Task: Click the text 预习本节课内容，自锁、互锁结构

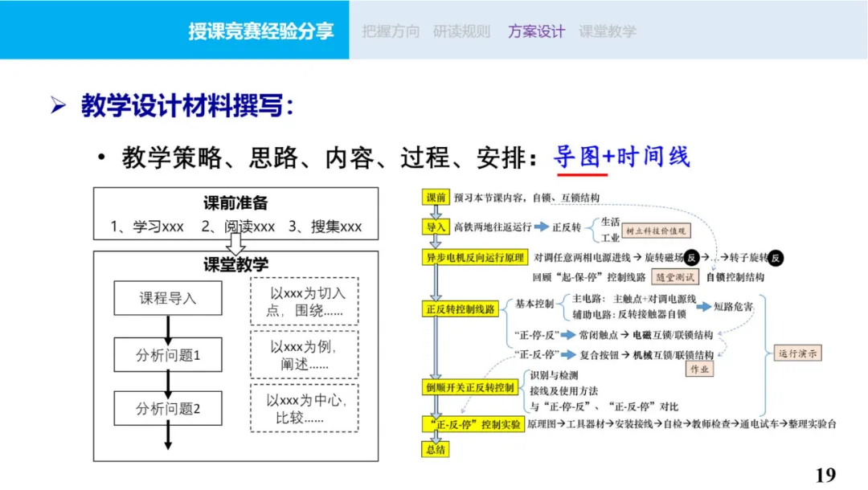Action: [x=526, y=198]
